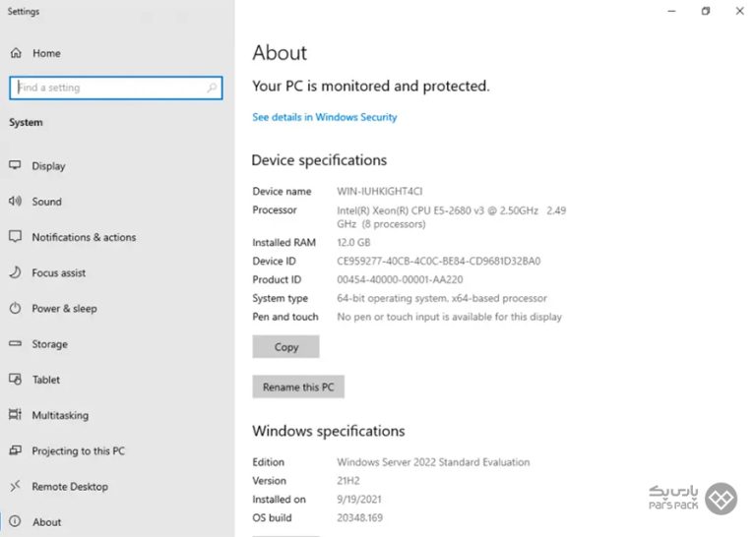Select device name WIN-IUHKIGHT4CI
This screenshot has width=756, height=537.
379,191
